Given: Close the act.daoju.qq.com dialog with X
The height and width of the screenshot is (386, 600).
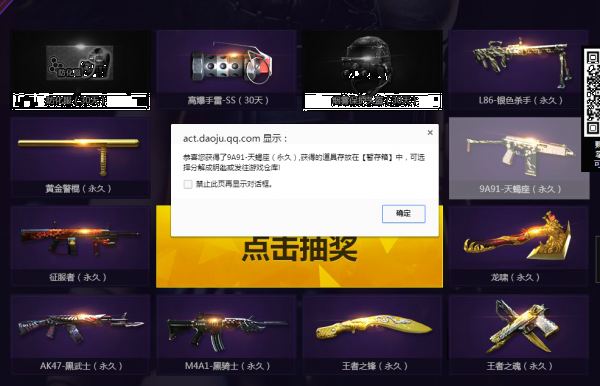Looking at the screenshot, I should point(430,132).
